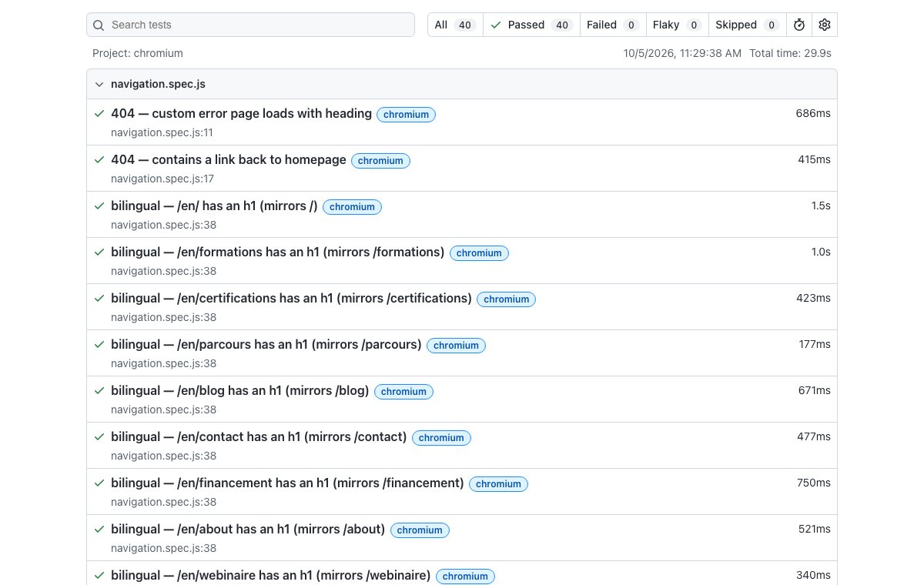Click chromium tag on the /en/certifications test
This screenshot has height=585, width=924.
coord(506,299)
